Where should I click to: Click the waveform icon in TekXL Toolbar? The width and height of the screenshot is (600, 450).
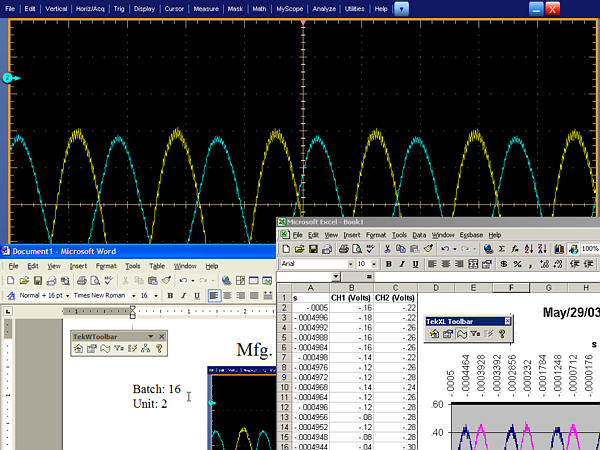click(462, 334)
